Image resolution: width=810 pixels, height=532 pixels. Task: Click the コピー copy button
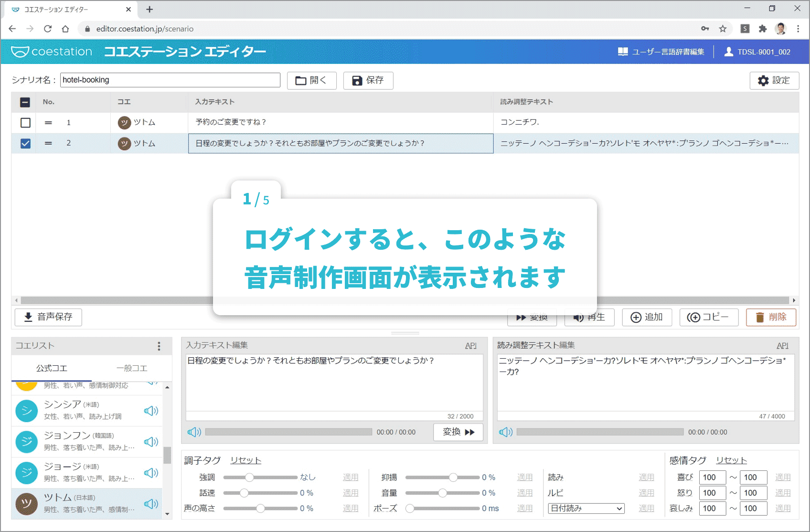[709, 317]
